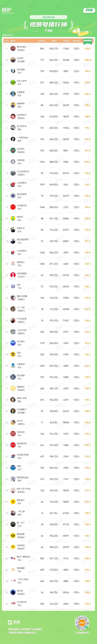The width and height of the screenshot is (97, 644).
Task: Click the 新榜 logo in the footer
Action: coord(14,622)
